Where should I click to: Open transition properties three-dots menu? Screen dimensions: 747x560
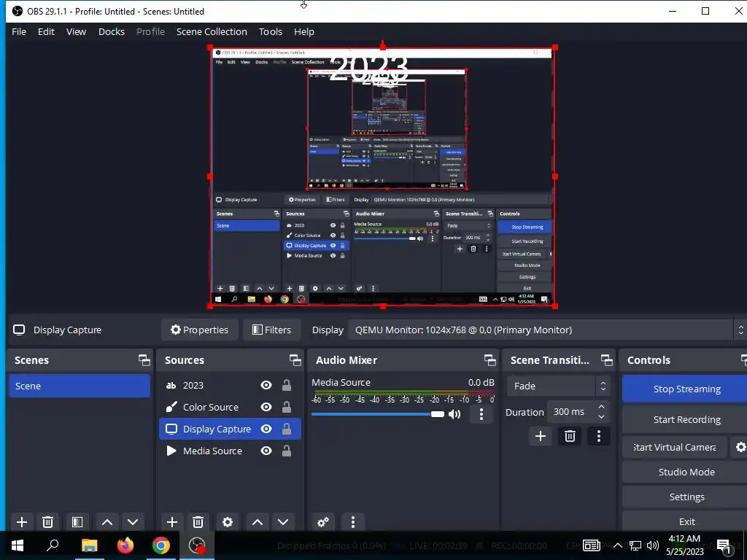click(599, 436)
